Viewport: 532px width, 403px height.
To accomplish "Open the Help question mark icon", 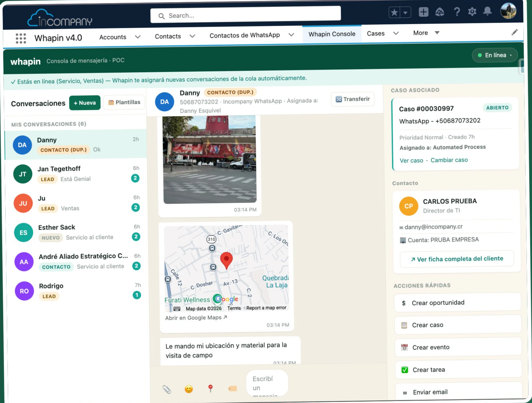I will (457, 12).
